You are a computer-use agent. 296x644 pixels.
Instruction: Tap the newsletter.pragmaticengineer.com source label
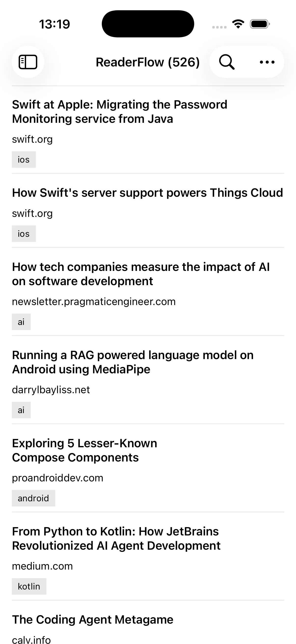coord(94,302)
